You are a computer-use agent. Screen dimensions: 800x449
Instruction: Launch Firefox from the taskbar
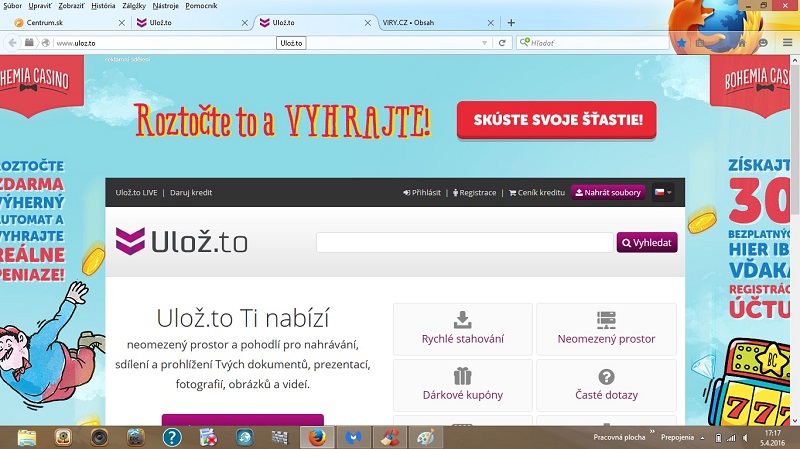(x=317, y=437)
